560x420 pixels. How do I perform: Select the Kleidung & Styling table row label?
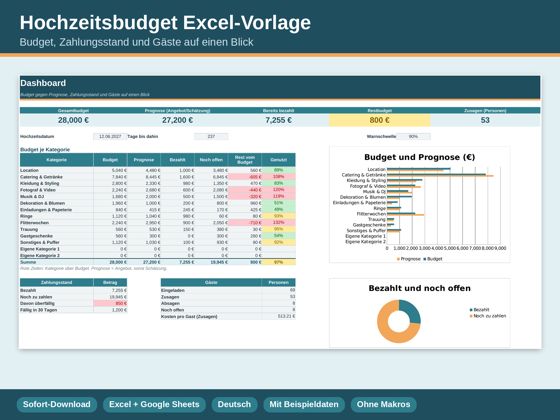pyautogui.click(x=40, y=183)
